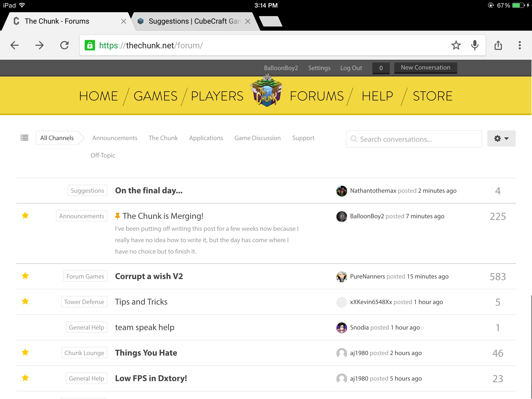This screenshot has height=399, width=532.
Task: Start a New Conversation
Action: pos(425,68)
